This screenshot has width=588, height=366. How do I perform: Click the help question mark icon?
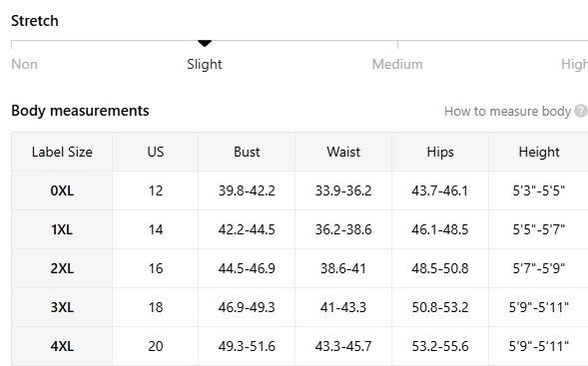[x=581, y=111]
